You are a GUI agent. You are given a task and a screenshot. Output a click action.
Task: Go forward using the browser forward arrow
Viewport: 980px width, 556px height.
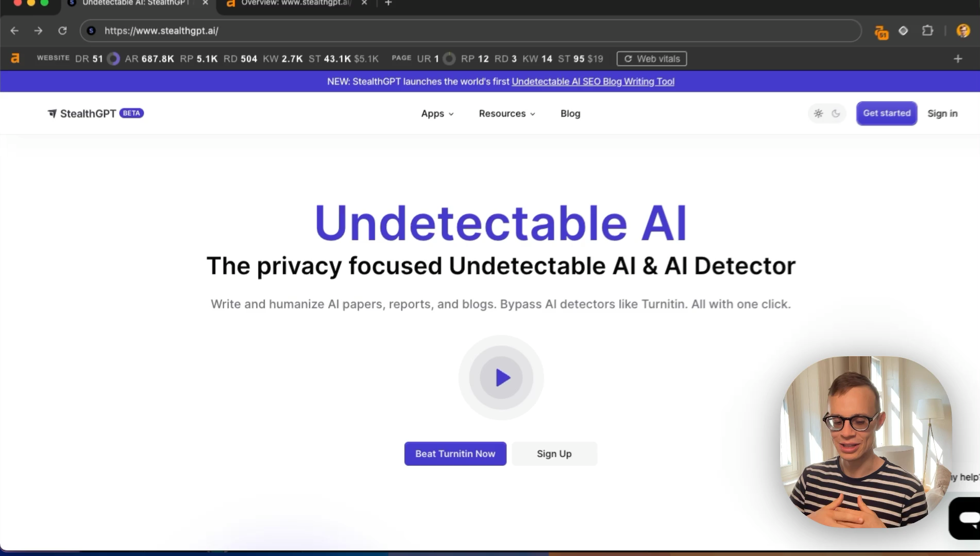click(38, 31)
